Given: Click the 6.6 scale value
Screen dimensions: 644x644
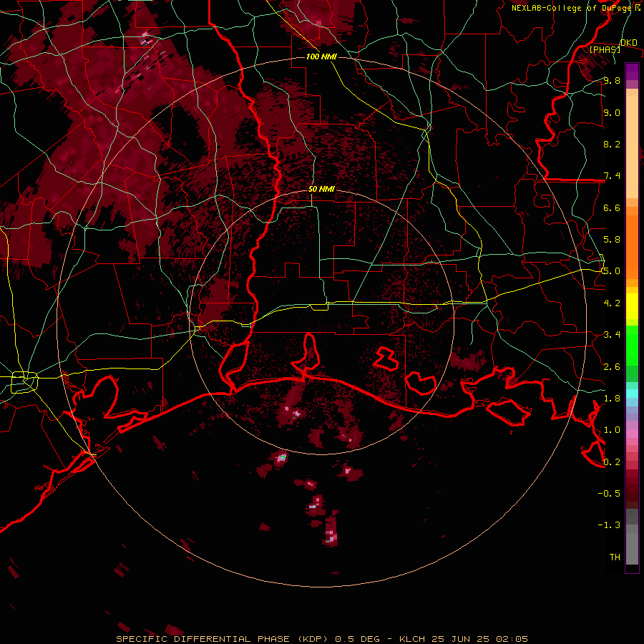Looking at the screenshot, I should pos(612,208).
